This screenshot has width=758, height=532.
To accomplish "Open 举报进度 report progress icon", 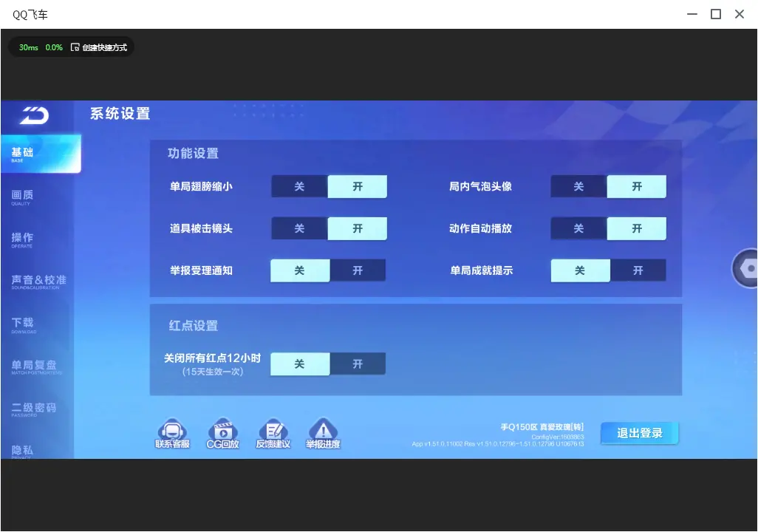I will coord(323,433).
